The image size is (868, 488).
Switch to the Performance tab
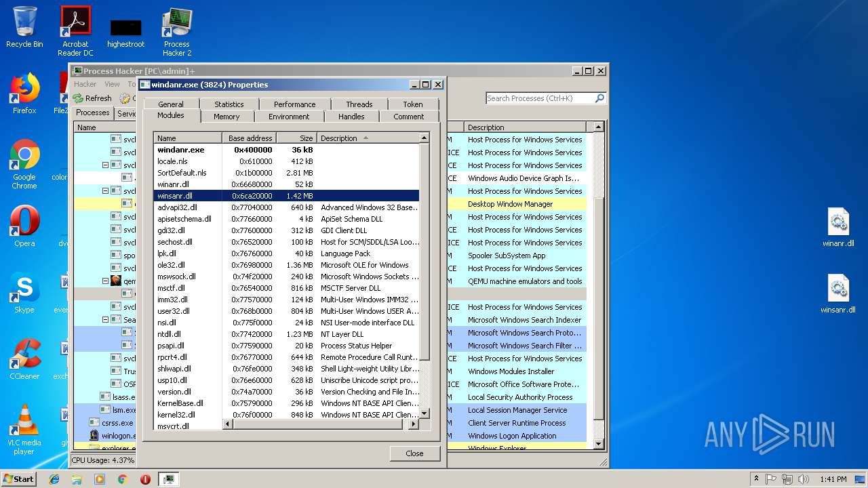(295, 104)
